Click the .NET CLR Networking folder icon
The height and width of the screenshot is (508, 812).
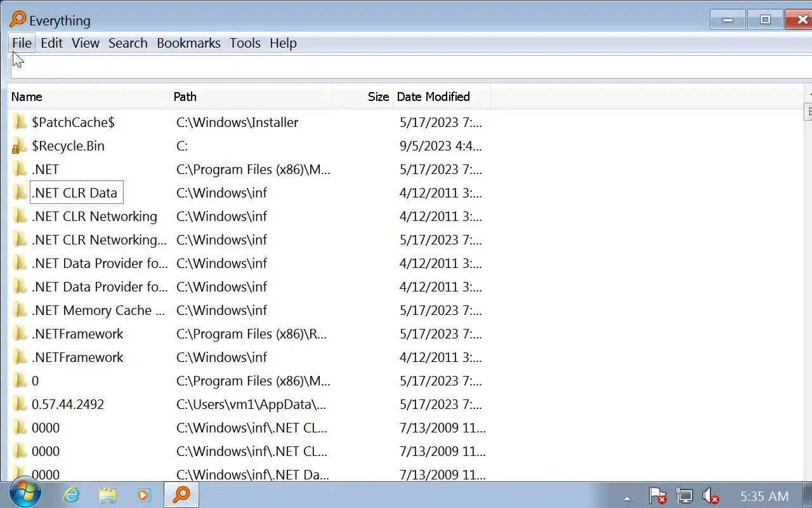tap(20, 217)
